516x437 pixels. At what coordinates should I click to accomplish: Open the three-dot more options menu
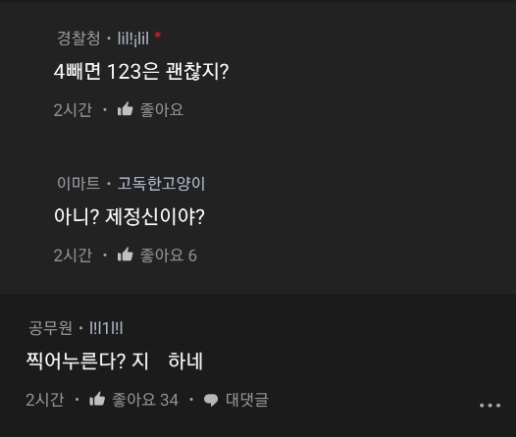click(x=490, y=405)
